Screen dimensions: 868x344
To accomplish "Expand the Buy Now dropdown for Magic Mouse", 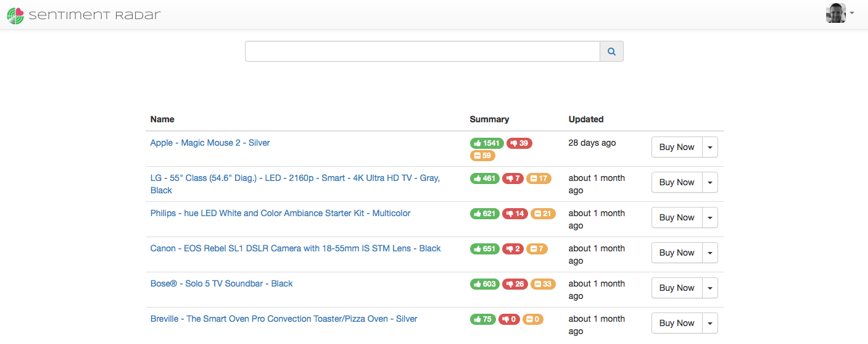I will tap(710, 147).
